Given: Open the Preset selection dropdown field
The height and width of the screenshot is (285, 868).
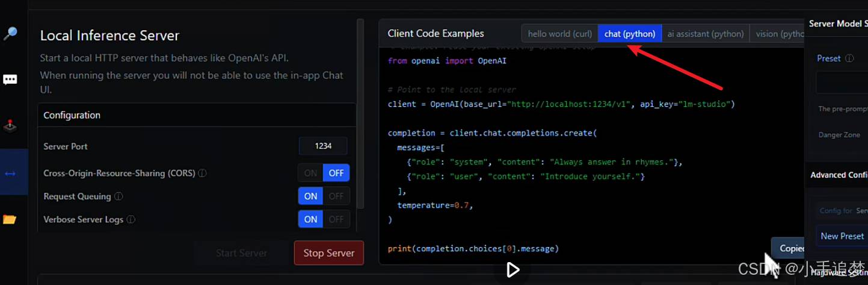Looking at the screenshot, I should point(842,83).
